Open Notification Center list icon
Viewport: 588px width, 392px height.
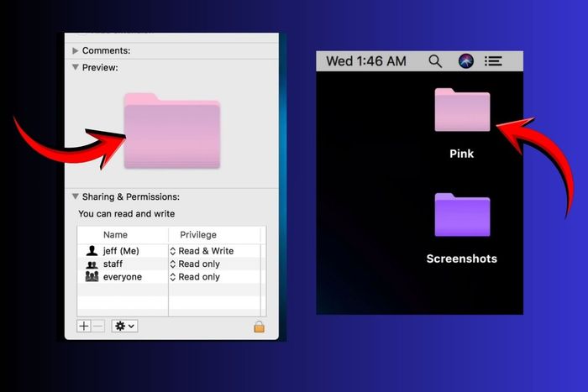coord(493,61)
